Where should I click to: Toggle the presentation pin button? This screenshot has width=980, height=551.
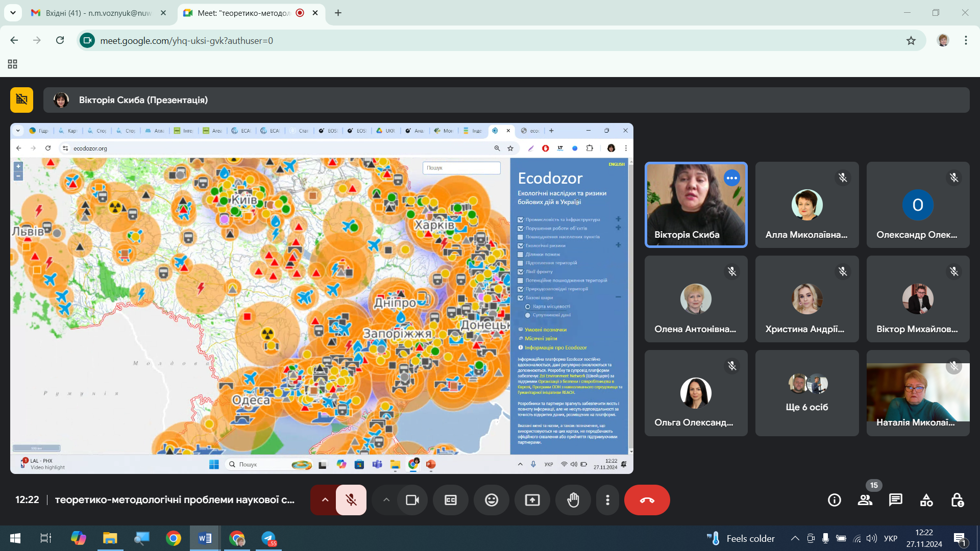pyautogui.click(x=21, y=99)
